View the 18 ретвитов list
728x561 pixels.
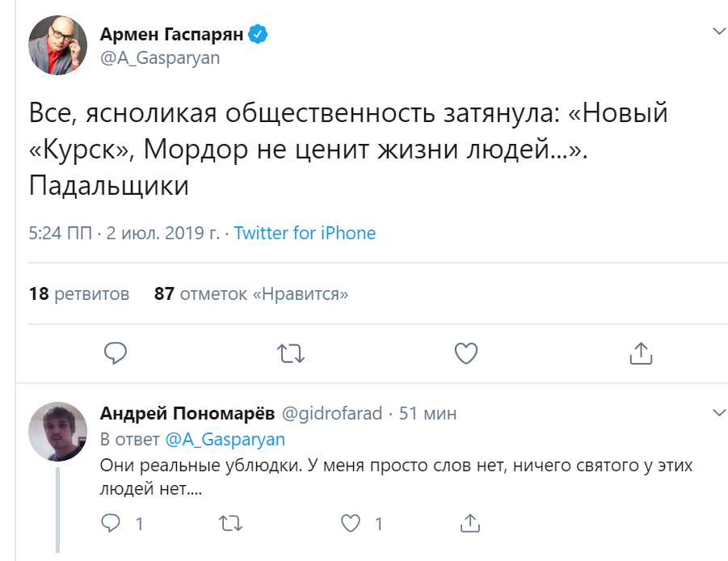[79, 293]
